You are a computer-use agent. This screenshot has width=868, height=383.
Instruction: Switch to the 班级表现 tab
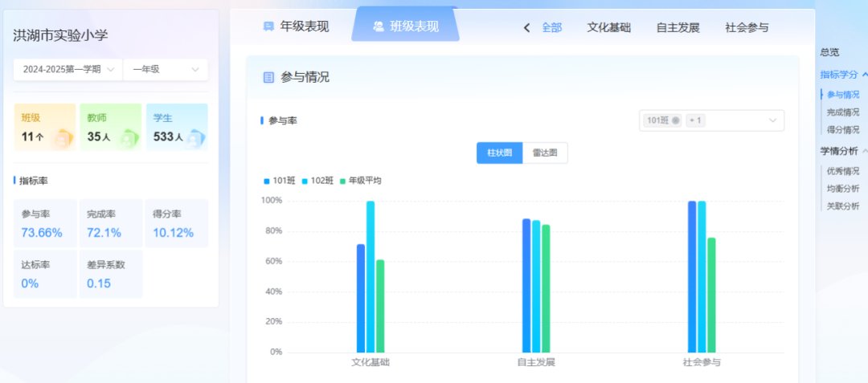coord(406,26)
